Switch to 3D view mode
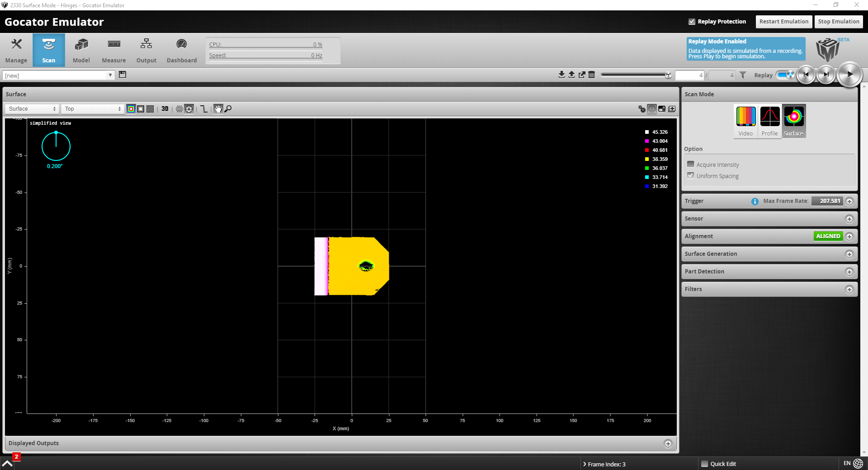 (x=165, y=109)
